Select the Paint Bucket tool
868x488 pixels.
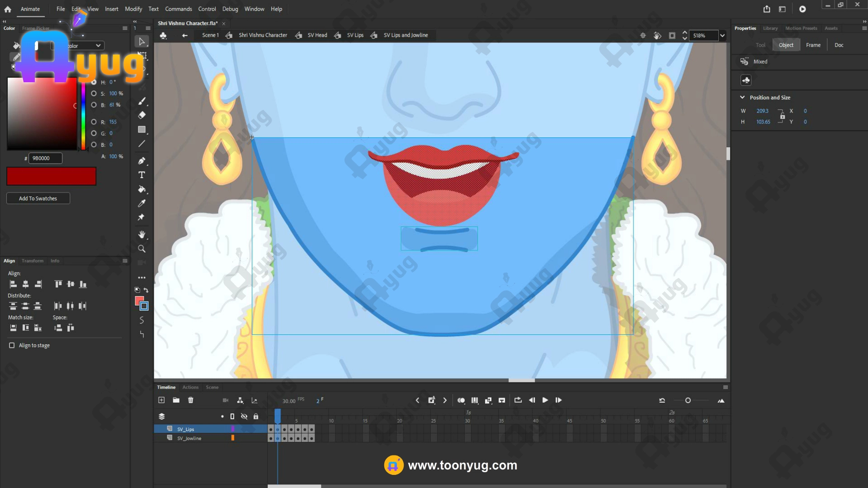pyautogui.click(x=142, y=189)
